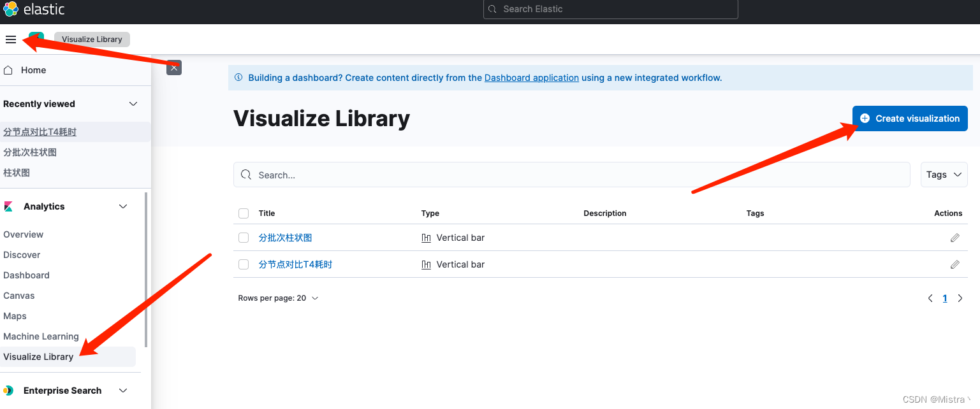Collapse the Analytics section chevron
This screenshot has width=980, height=409.
click(124, 206)
